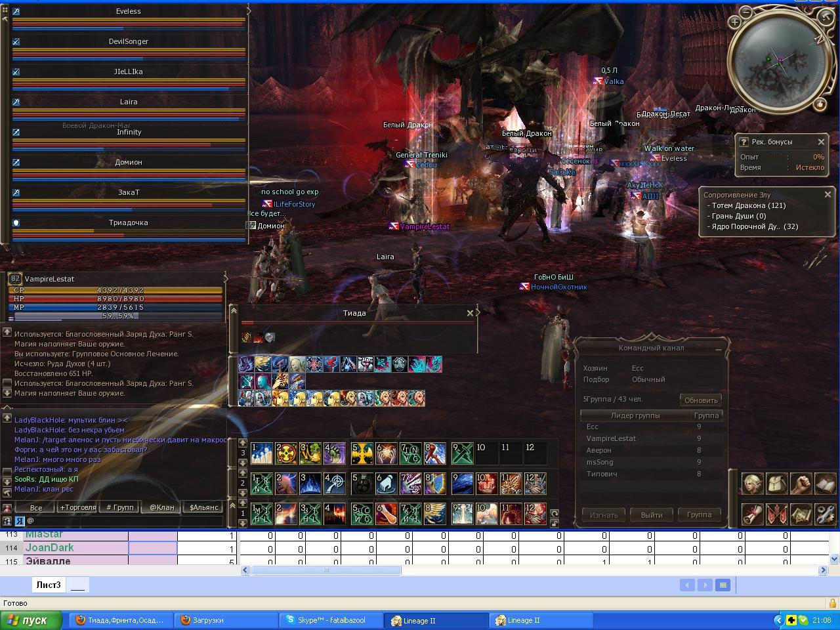Screen dimensions: 840x630
Task: Click the help icon in Рек. бонусы
Action: [744, 142]
